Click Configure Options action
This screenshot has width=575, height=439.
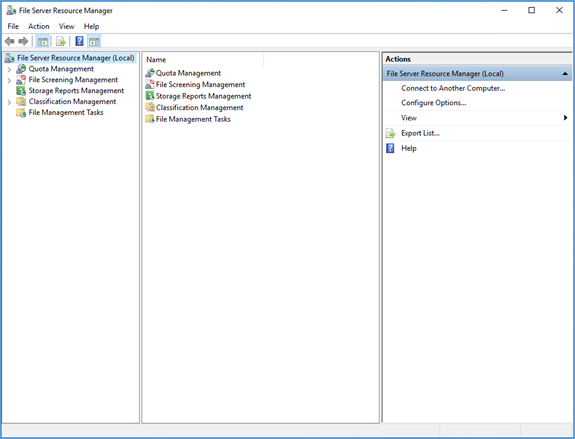pyautogui.click(x=433, y=103)
